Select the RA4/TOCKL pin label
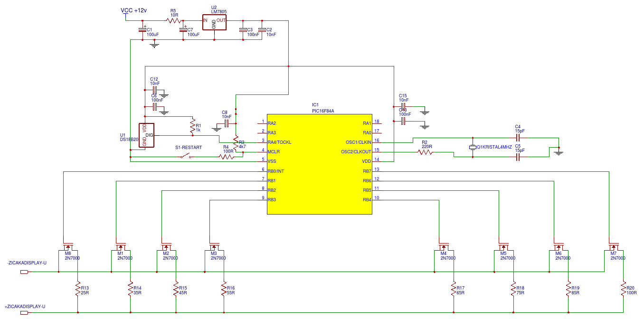 pyautogui.click(x=279, y=142)
